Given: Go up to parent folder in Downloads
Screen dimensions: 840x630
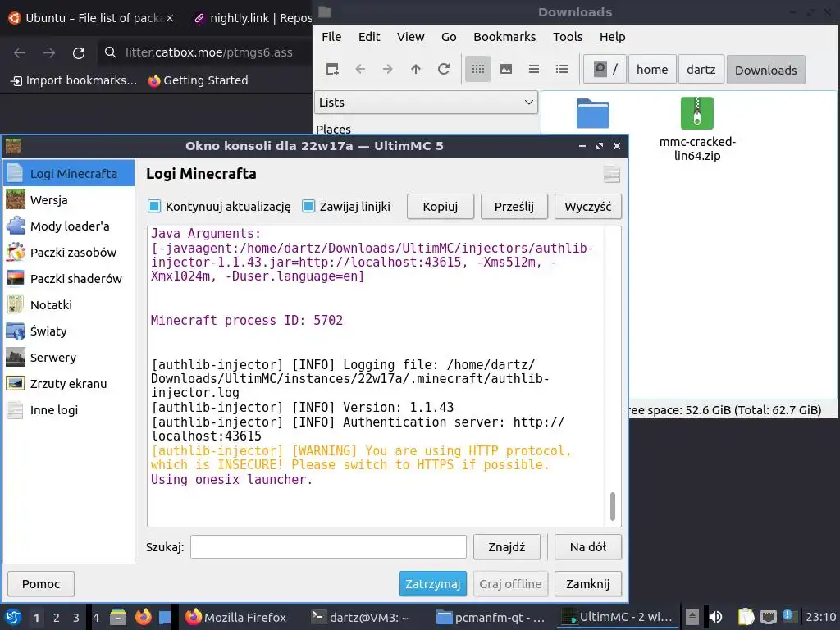Looking at the screenshot, I should coord(416,69).
